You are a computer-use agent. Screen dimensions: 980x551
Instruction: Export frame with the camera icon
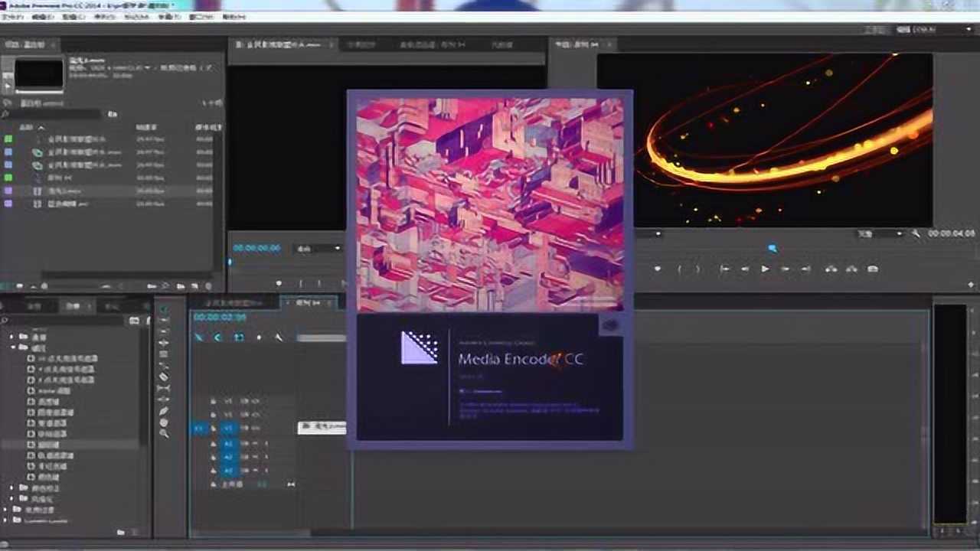[x=872, y=269]
